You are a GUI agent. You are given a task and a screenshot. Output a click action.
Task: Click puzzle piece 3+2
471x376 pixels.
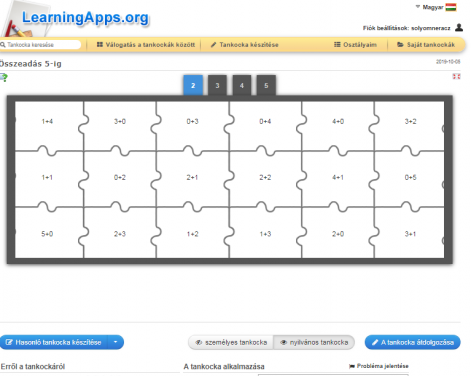pyautogui.click(x=411, y=122)
